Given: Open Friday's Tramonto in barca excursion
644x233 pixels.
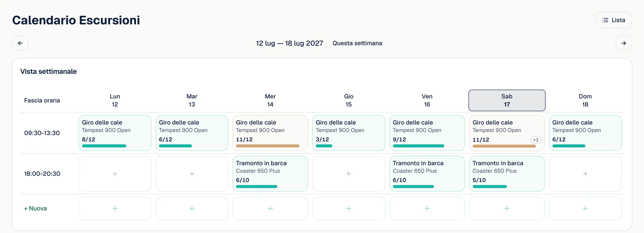Looking at the screenshot, I should point(427,174).
